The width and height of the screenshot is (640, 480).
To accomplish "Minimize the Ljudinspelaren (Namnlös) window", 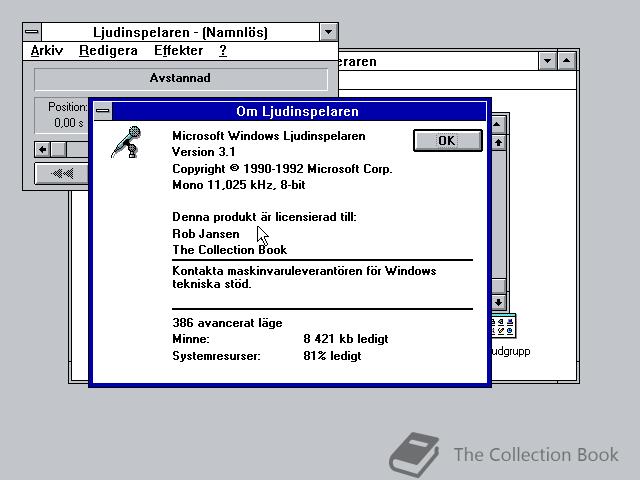I will click(x=328, y=32).
